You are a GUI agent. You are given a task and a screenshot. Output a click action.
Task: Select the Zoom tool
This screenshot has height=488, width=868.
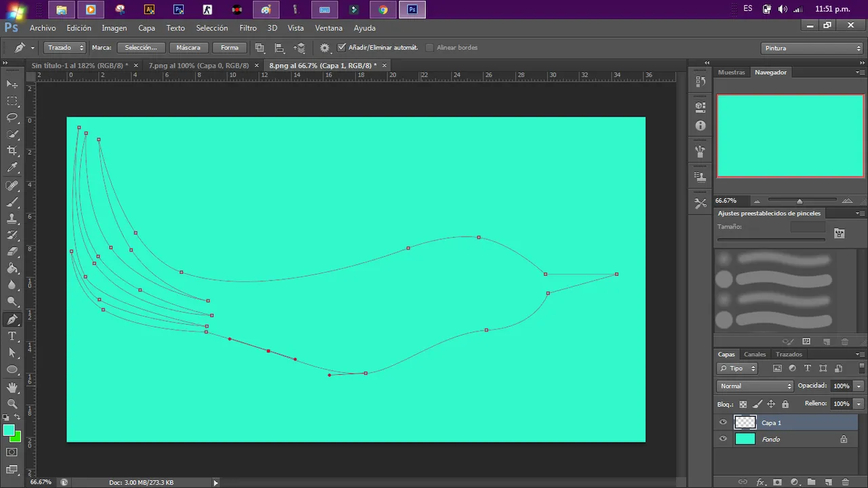pyautogui.click(x=12, y=404)
